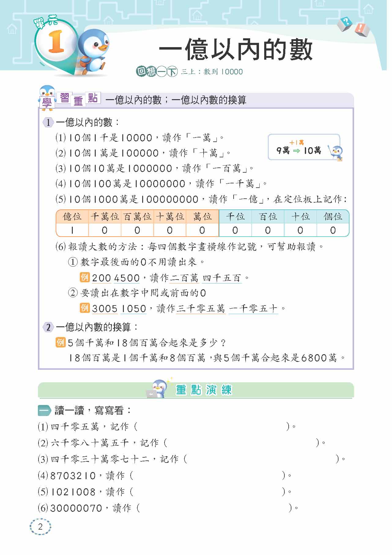Click the underlined number 200 4500
Screen dimensions: 392x555
click(x=116, y=278)
